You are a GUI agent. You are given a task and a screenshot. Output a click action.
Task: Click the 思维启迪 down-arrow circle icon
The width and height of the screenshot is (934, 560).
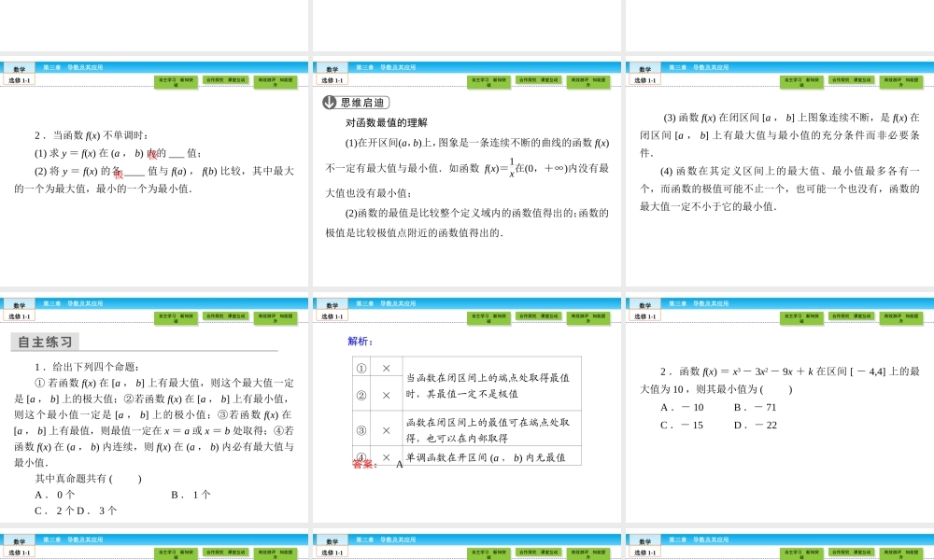pyautogui.click(x=330, y=100)
